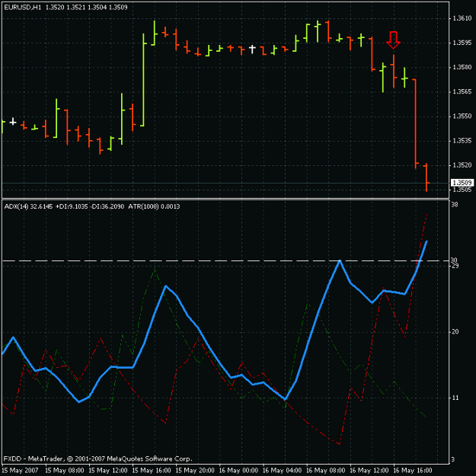476x476 pixels.
Task: Click the 15 May 16:00 time label
Action: tap(152, 471)
